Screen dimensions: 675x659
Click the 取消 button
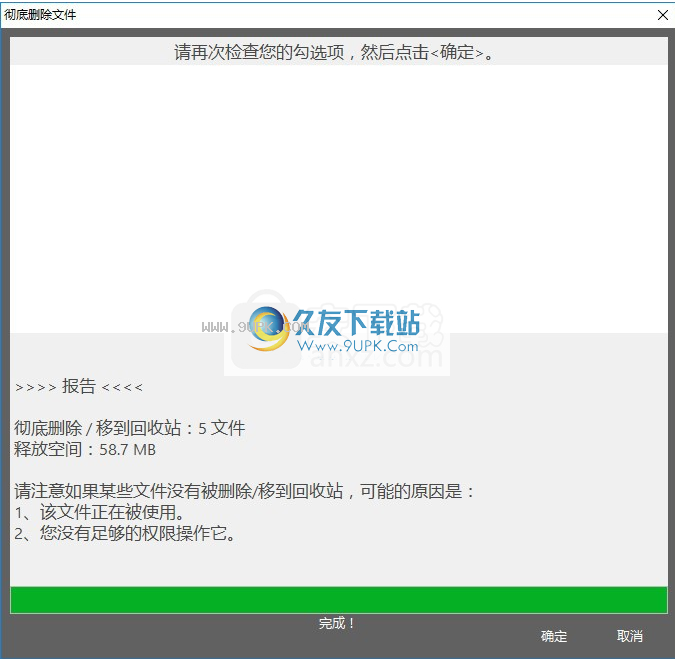pyautogui.click(x=629, y=636)
